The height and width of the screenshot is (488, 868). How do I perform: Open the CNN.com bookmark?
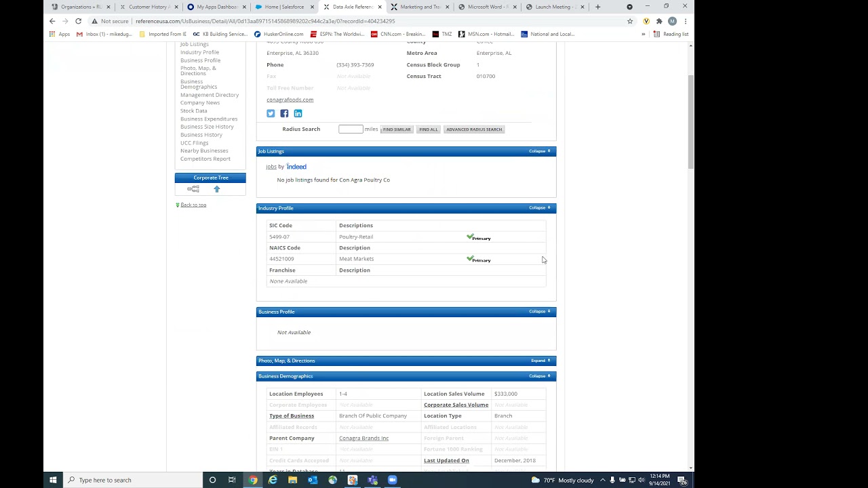pyautogui.click(x=398, y=34)
